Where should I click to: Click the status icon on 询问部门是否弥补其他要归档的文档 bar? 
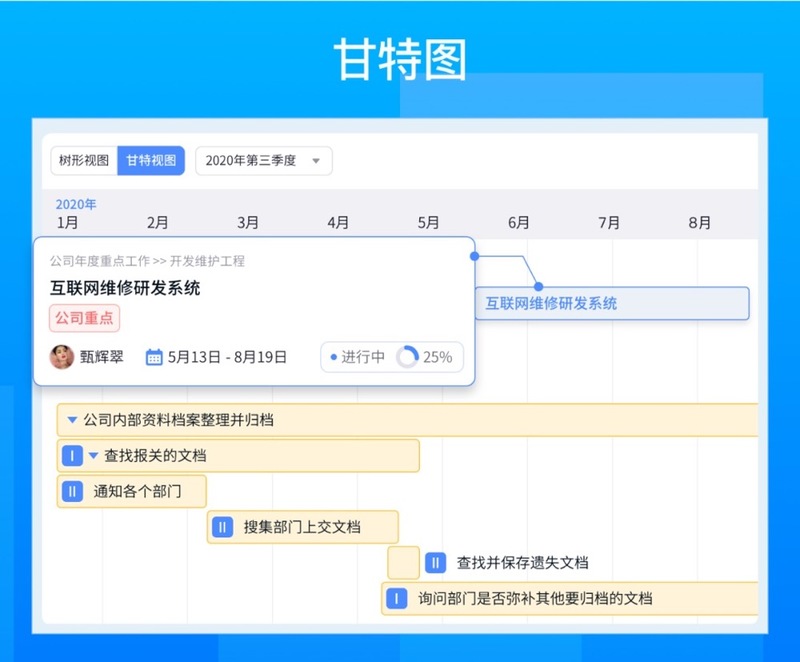397,599
